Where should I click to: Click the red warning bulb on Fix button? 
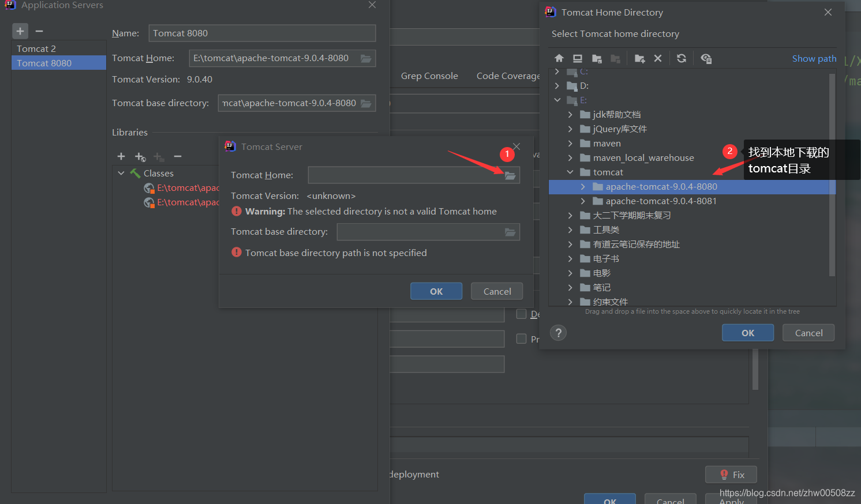pyautogui.click(x=724, y=475)
